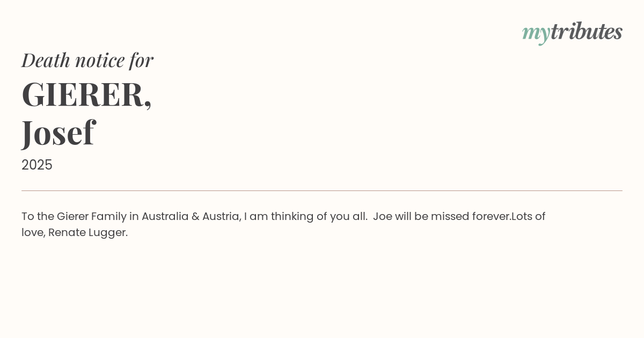This screenshot has height=338, width=644.
Task: Click the word Joe in the message
Action: [382, 217]
